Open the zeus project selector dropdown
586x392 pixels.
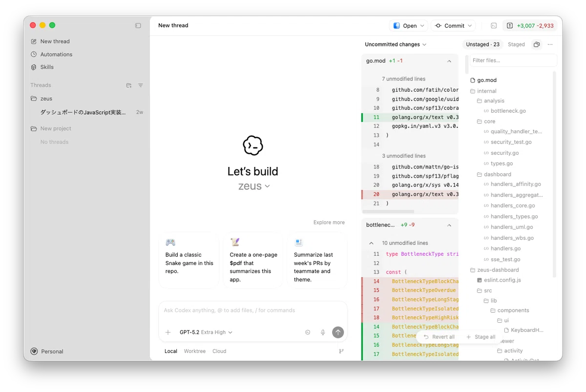(254, 186)
